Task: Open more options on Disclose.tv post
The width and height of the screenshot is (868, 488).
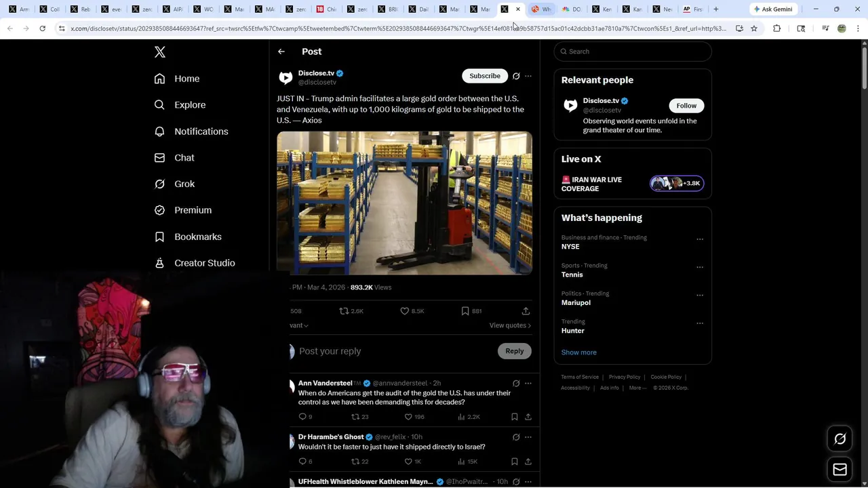Action: pyautogui.click(x=528, y=76)
